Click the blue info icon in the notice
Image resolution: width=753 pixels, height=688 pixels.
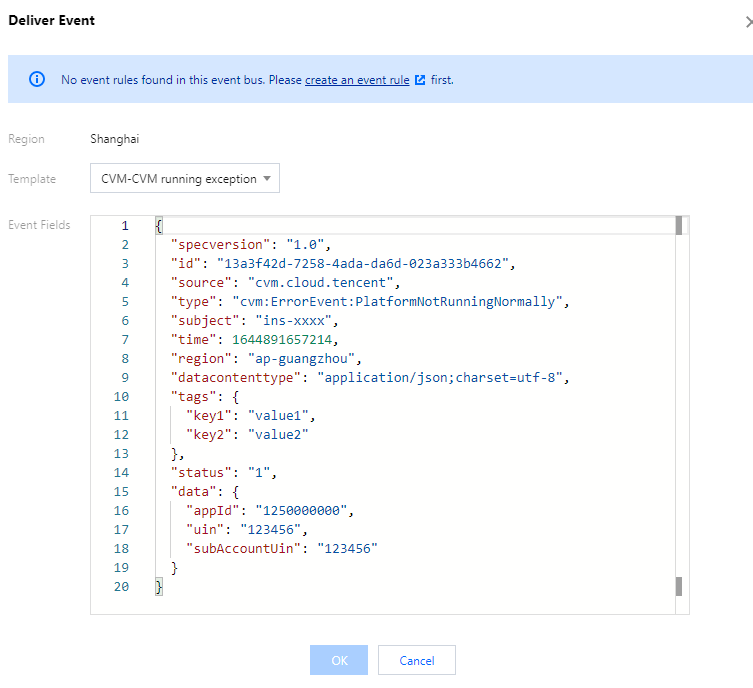[x=37, y=79]
